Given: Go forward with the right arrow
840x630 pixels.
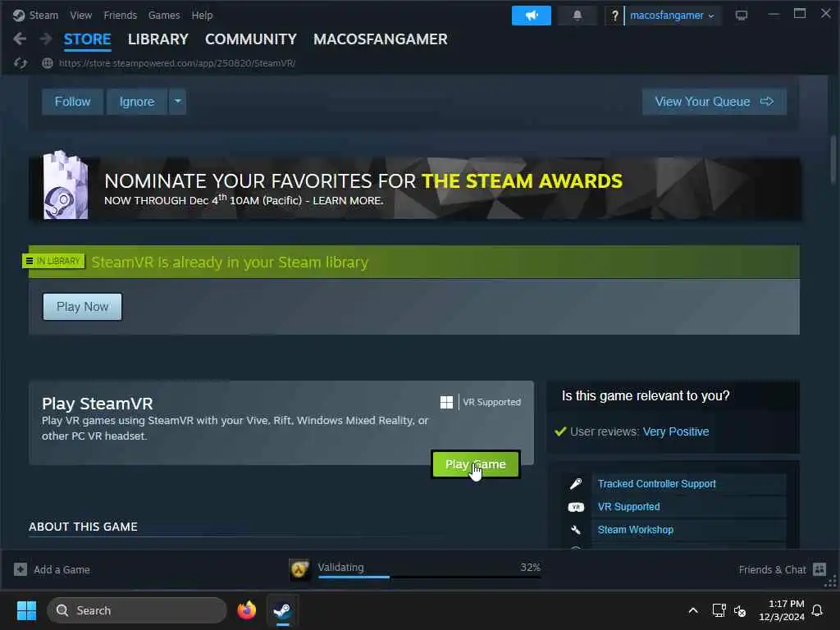Looking at the screenshot, I should point(46,39).
